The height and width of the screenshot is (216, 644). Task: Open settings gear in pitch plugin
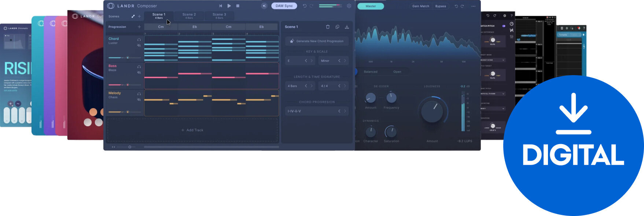(x=505, y=16)
